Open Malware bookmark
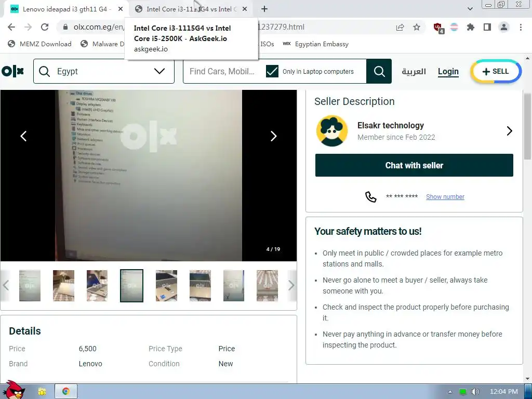This screenshot has width=532, height=399. click(x=103, y=44)
